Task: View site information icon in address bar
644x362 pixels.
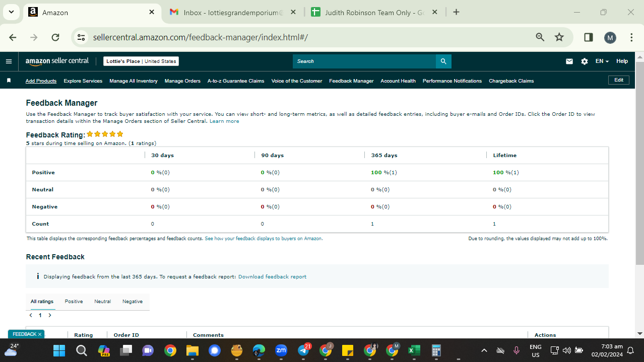Action: click(x=81, y=37)
